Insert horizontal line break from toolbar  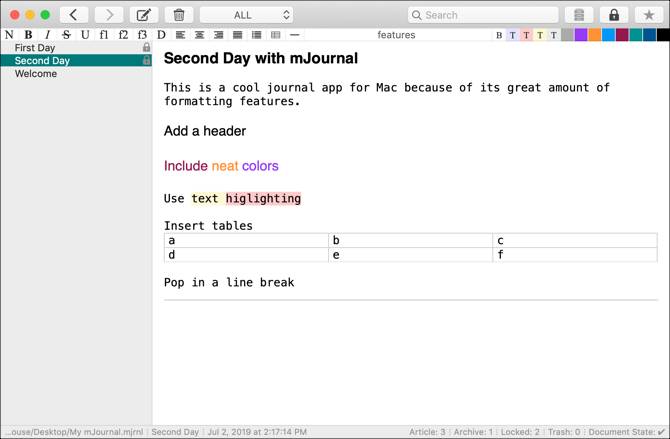click(294, 35)
